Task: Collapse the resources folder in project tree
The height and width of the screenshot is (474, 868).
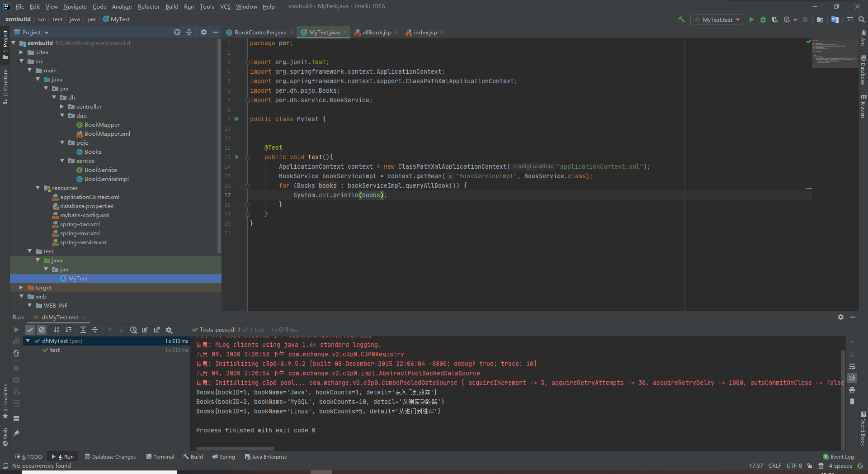Action: pos(37,188)
